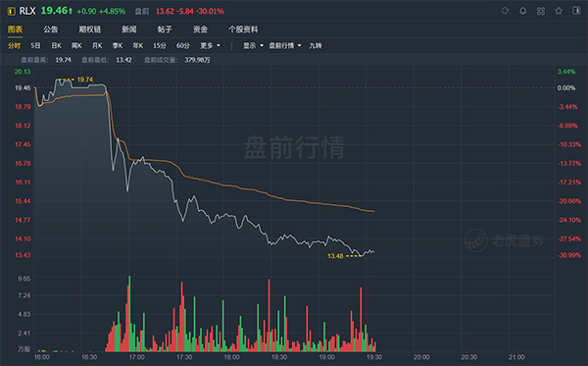
Task: Expand the 更多 intervals dropdown
Action: coord(210,46)
